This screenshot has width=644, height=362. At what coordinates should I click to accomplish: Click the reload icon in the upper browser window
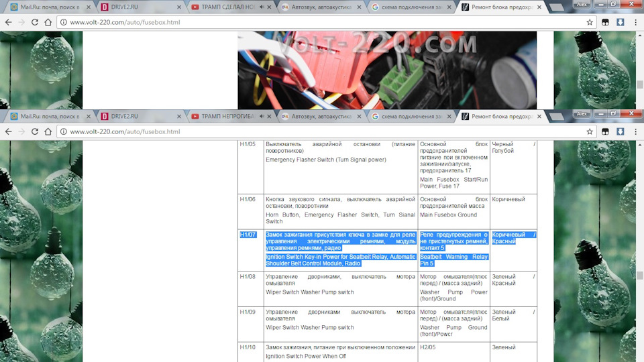pos(34,22)
